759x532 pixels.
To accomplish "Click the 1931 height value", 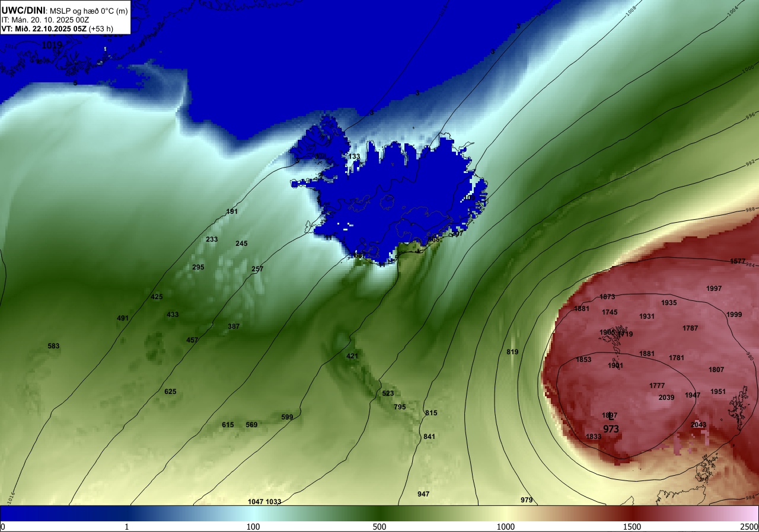I will point(647,316).
